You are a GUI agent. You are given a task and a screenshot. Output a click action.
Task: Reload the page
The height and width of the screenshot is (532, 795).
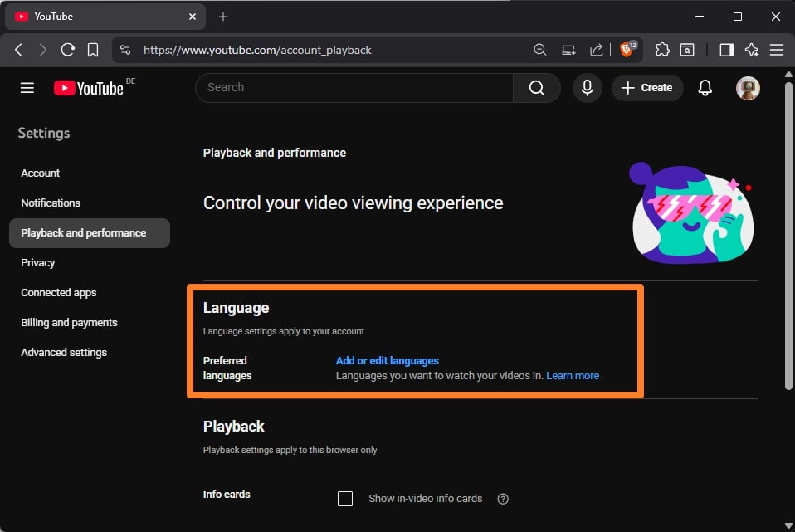[68, 50]
